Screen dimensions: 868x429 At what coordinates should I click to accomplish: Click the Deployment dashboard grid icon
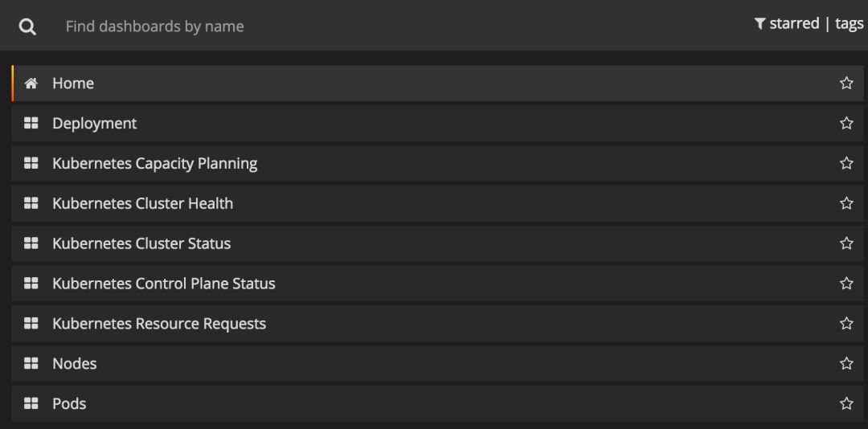click(31, 124)
